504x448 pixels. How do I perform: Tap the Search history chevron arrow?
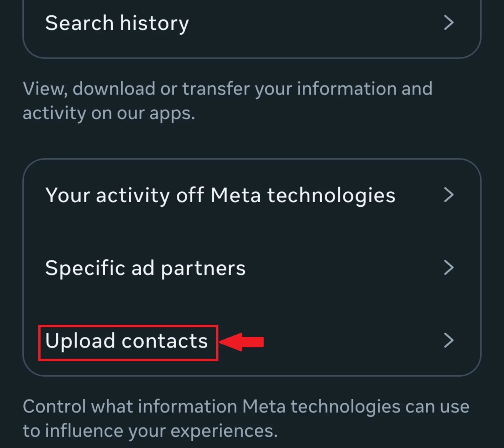click(x=449, y=23)
